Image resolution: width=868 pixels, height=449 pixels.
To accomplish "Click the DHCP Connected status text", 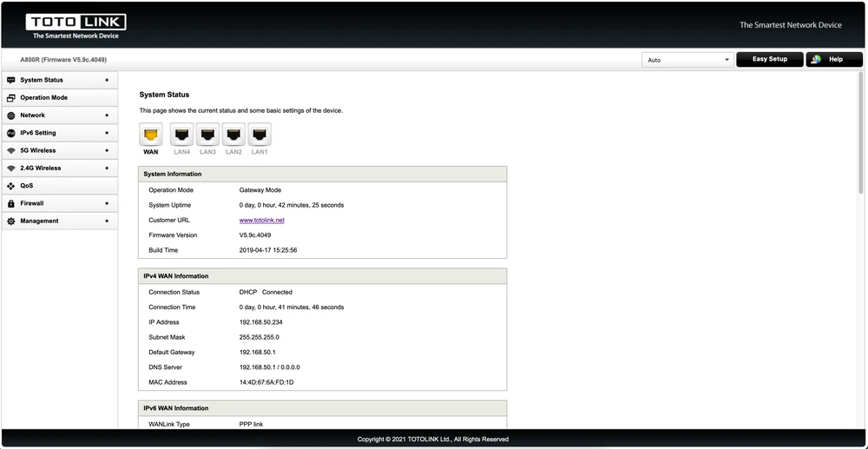I will 266,293.
